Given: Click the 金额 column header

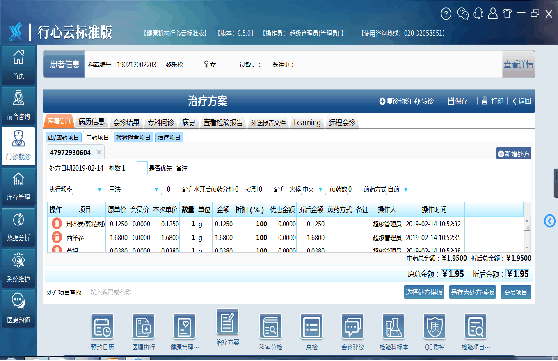Looking at the screenshot, I should coord(222,210).
